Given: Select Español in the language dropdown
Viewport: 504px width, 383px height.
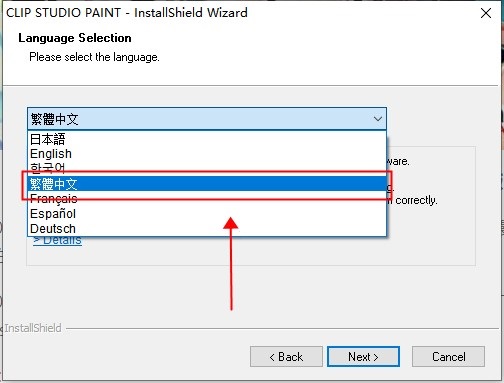Looking at the screenshot, I should tap(207, 214).
